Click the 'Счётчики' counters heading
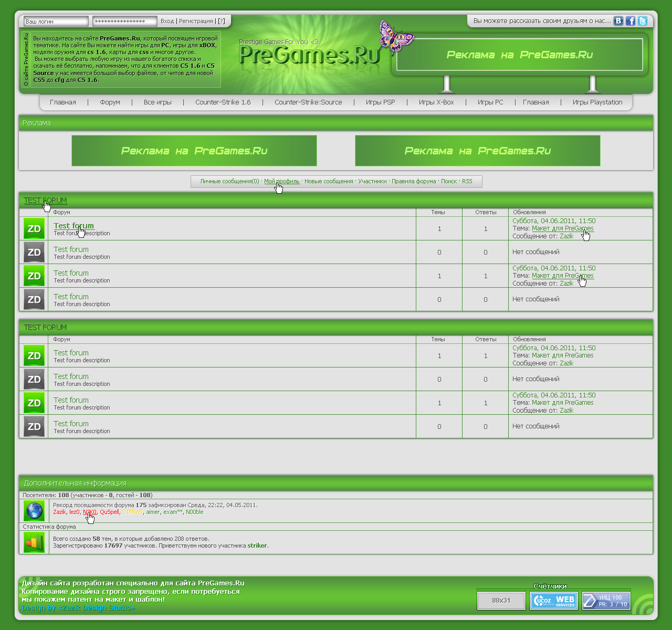Screen dimensions: 672x630 tap(550, 586)
